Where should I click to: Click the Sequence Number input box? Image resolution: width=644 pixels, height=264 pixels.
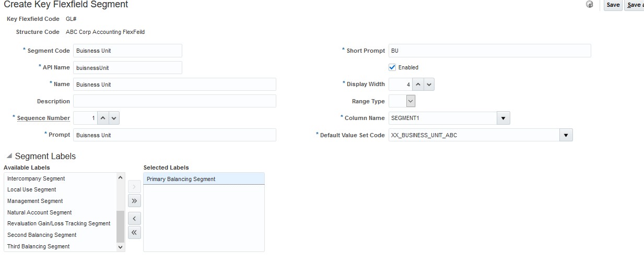click(86, 118)
